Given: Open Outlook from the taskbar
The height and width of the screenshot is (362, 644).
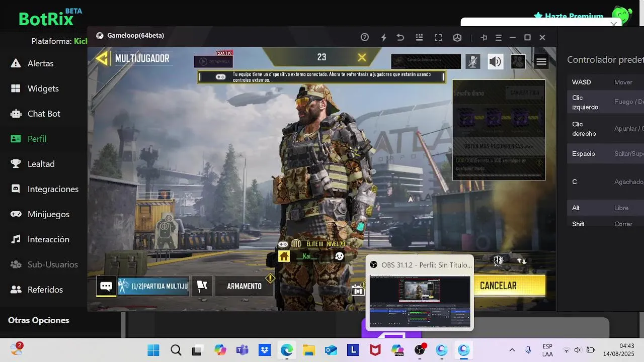Looking at the screenshot, I should 331,350.
